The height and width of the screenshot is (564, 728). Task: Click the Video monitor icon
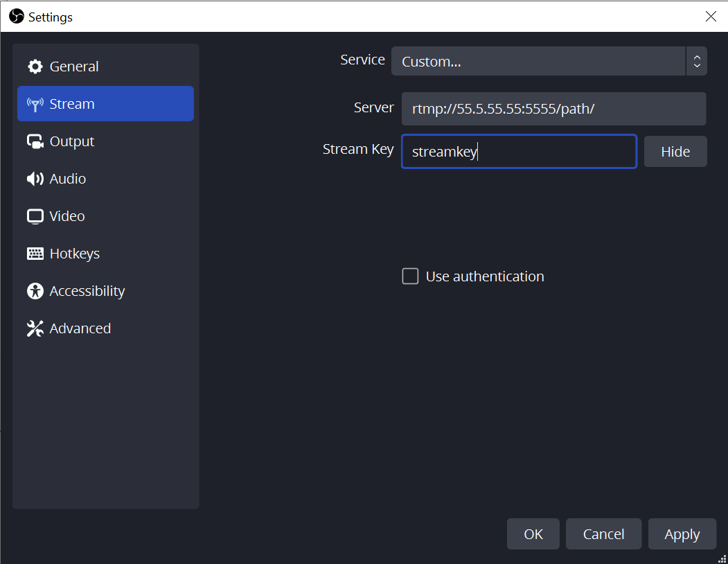[35, 215]
